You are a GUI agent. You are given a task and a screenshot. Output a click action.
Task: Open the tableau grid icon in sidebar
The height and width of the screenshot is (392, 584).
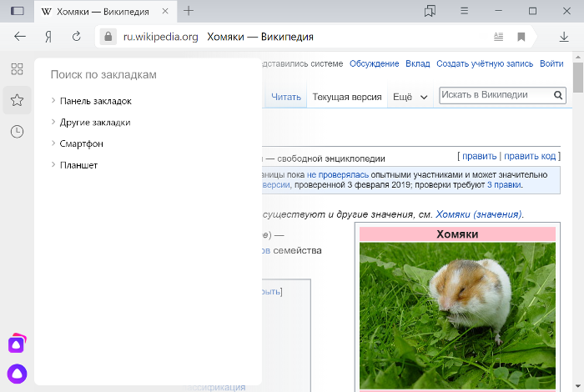[x=17, y=69]
